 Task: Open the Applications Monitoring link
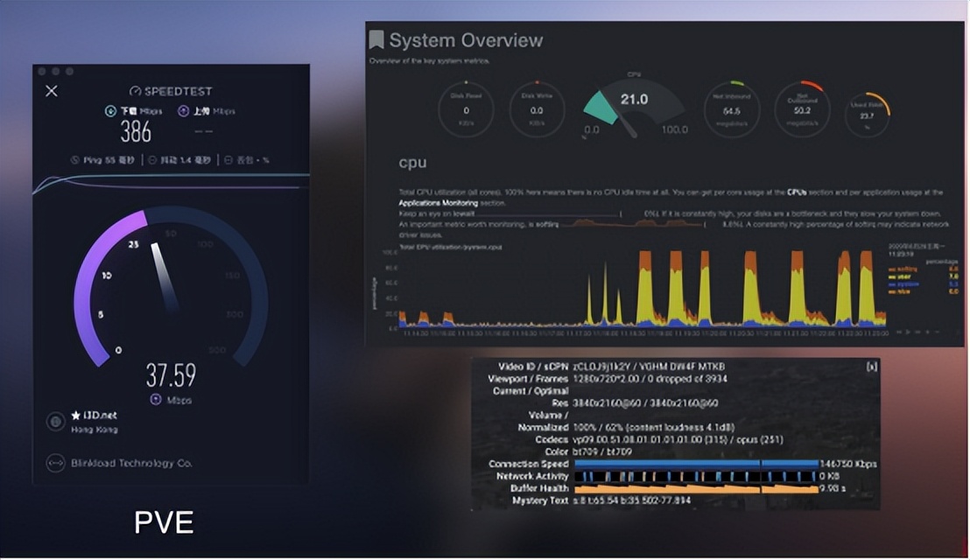pos(438,203)
